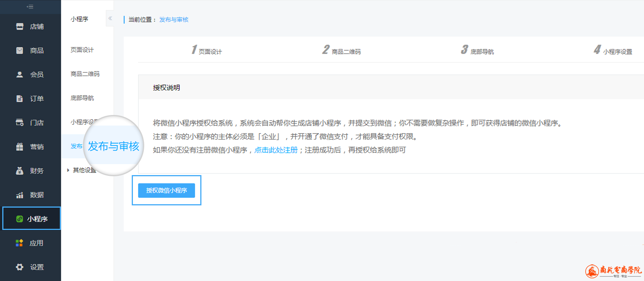Collapse the main sidebar via top icon
Viewport: 644px width, 281px height.
click(x=30, y=7)
